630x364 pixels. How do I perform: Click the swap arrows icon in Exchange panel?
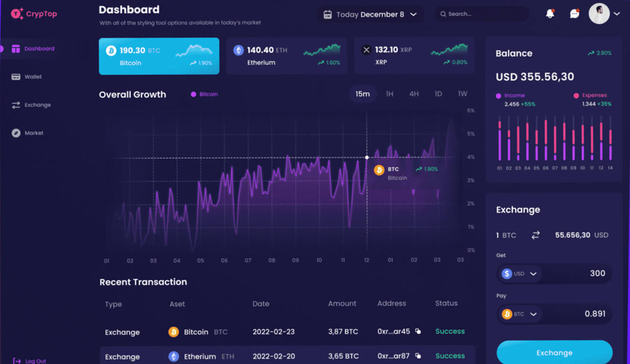point(536,235)
